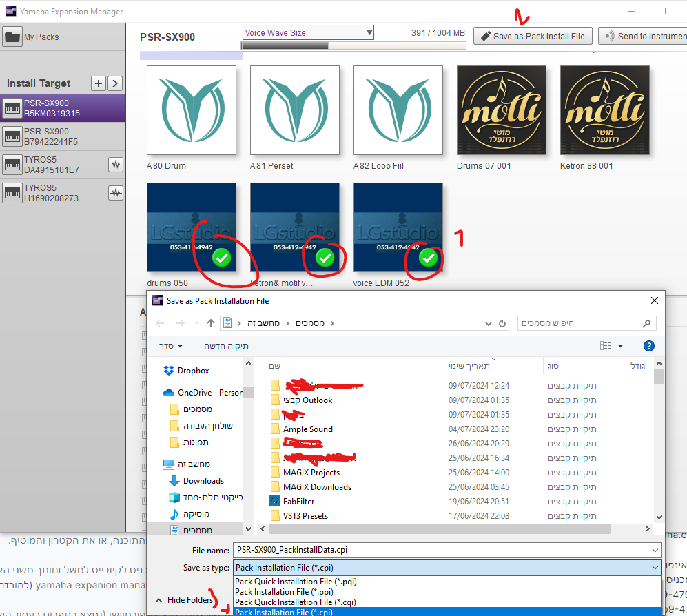Open the Voice Wave Size dropdown
The width and height of the screenshot is (687, 616).
coord(308,32)
